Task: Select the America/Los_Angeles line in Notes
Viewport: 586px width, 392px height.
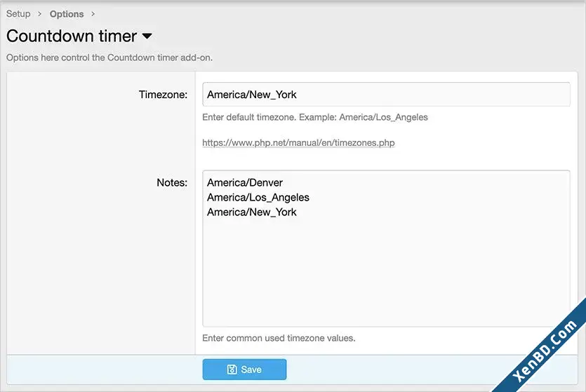Action: (x=258, y=198)
